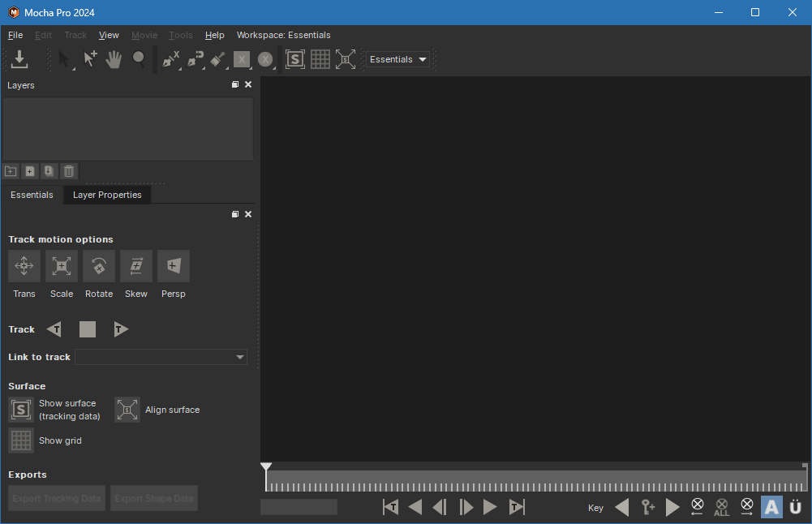Toggle Skew track motion option
Image resolution: width=812 pixels, height=524 pixels.
(x=136, y=266)
